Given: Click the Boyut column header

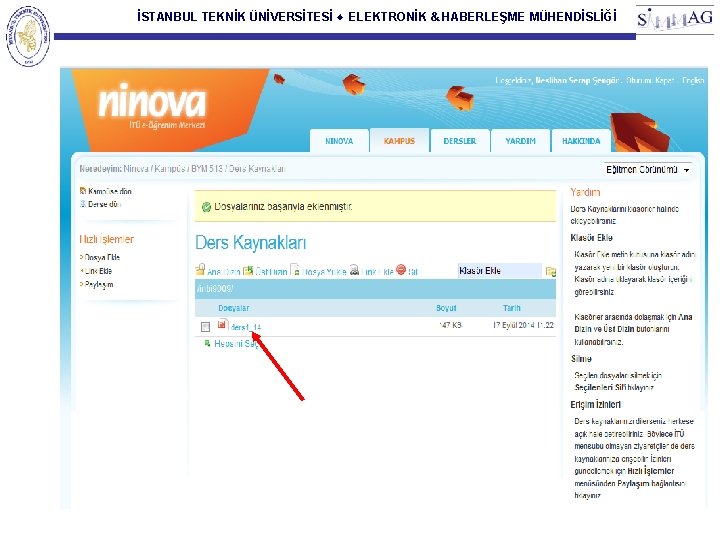Looking at the screenshot, I should (x=446, y=308).
